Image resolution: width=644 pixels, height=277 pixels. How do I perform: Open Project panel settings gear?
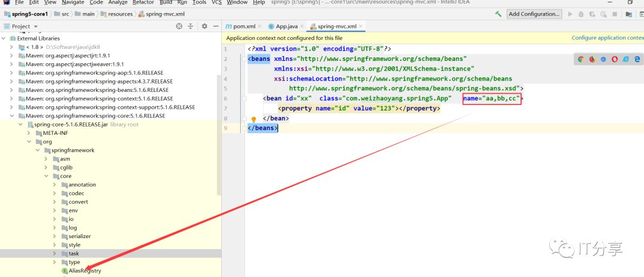tap(205, 26)
